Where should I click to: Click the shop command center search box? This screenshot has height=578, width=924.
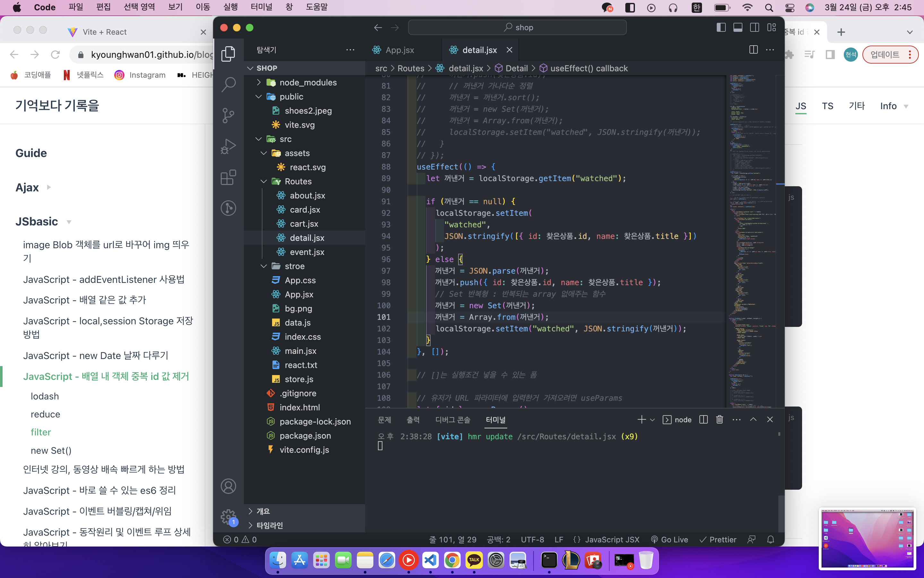[x=517, y=28]
